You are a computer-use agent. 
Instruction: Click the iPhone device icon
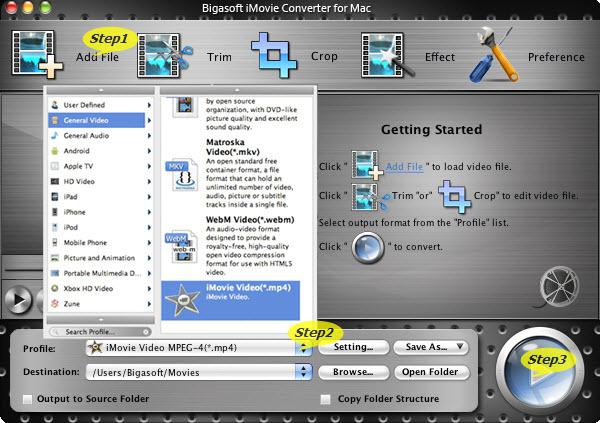[55, 212]
